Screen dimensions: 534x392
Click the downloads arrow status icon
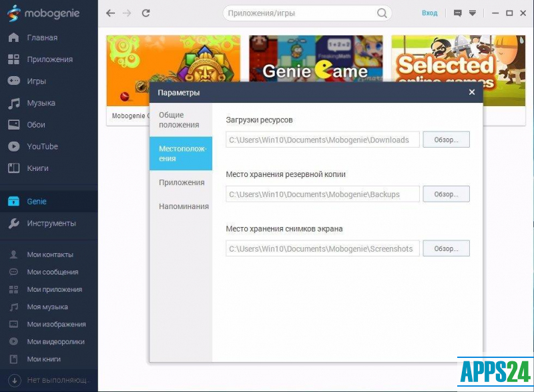(15, 381)
